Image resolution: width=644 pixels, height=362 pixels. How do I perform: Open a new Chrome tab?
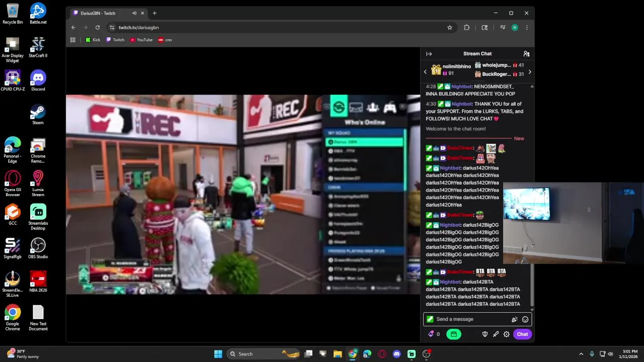pos(154,13)
